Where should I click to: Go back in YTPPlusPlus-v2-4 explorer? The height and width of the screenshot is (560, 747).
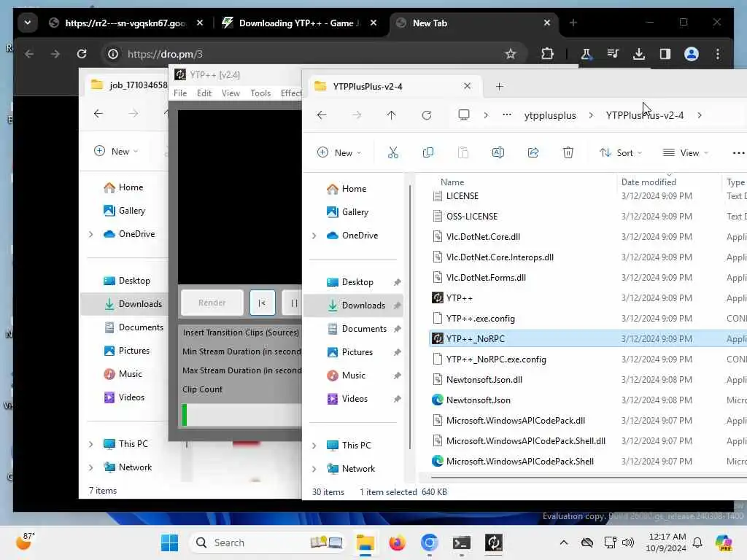[x=322, y=115]
